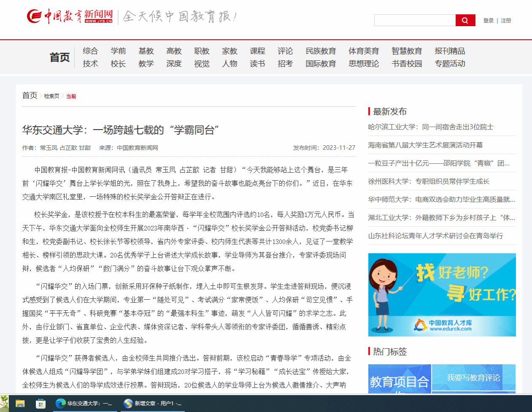Open Microsoft Store from the taskbar
This screenshot has height=412, width=532.
[x=41, y=404]
